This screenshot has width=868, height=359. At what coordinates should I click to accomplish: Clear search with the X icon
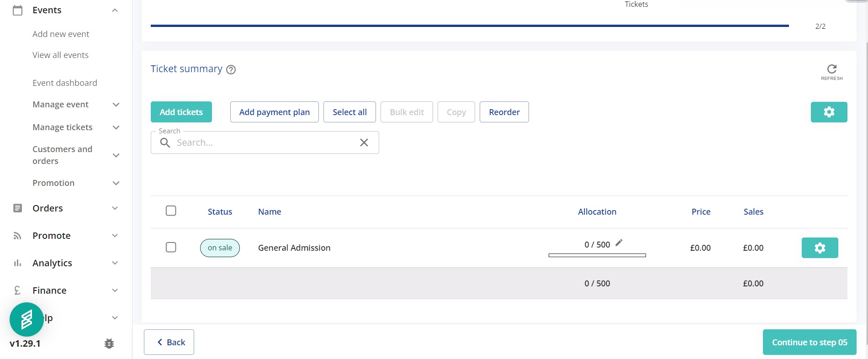tap(364, 143)
